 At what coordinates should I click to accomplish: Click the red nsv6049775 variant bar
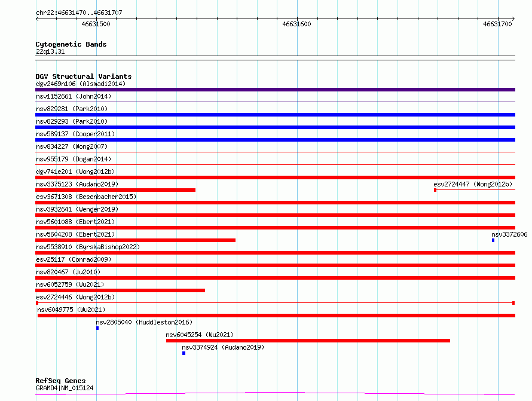pyautogui.click(x=276, y=316)
